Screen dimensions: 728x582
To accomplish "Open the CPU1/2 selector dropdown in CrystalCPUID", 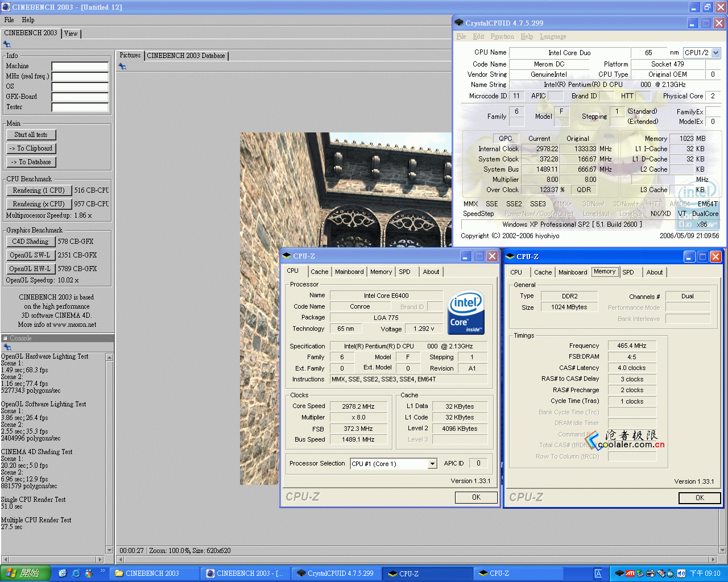I will [x=716, y=53].
